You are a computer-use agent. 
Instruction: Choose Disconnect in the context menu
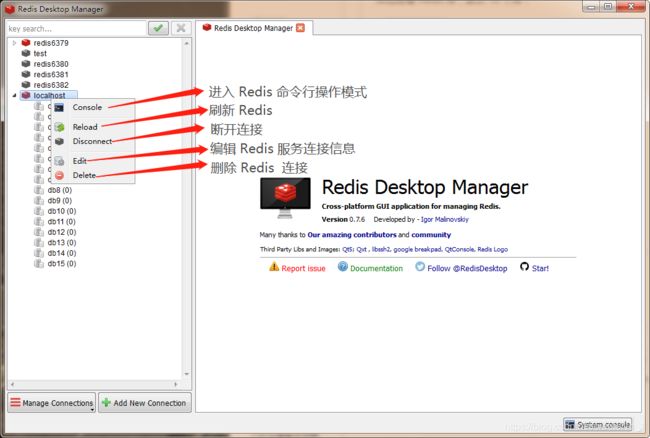[x=92, y=141]
